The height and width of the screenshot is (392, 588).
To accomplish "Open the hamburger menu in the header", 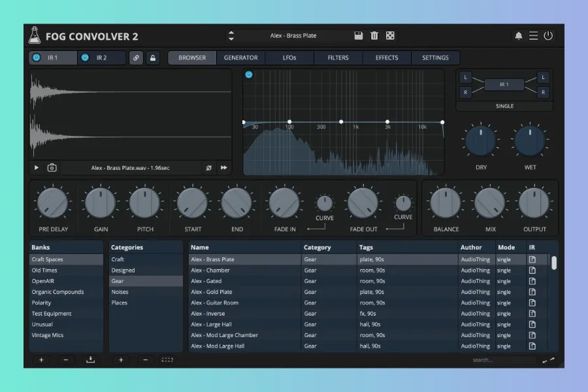I will click(534, 36).
